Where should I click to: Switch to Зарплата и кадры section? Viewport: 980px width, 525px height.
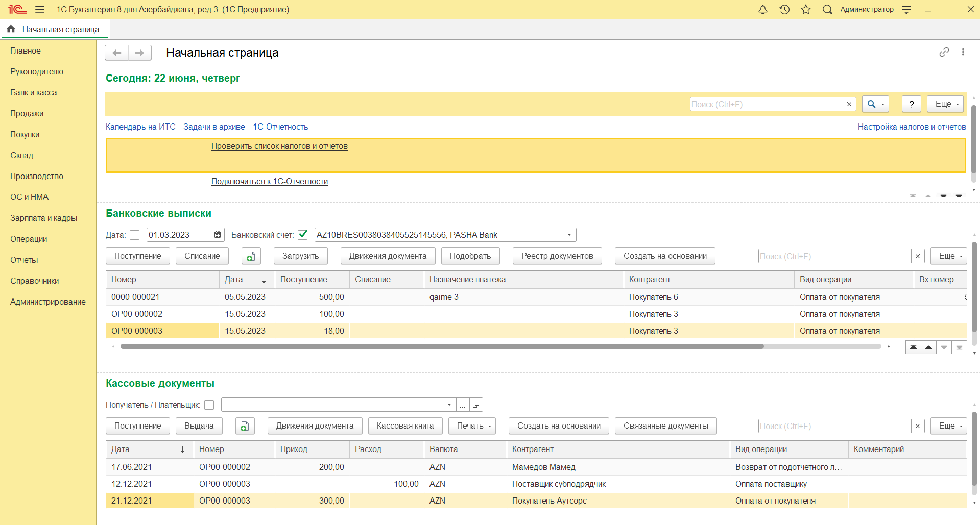tap(44, 218)
